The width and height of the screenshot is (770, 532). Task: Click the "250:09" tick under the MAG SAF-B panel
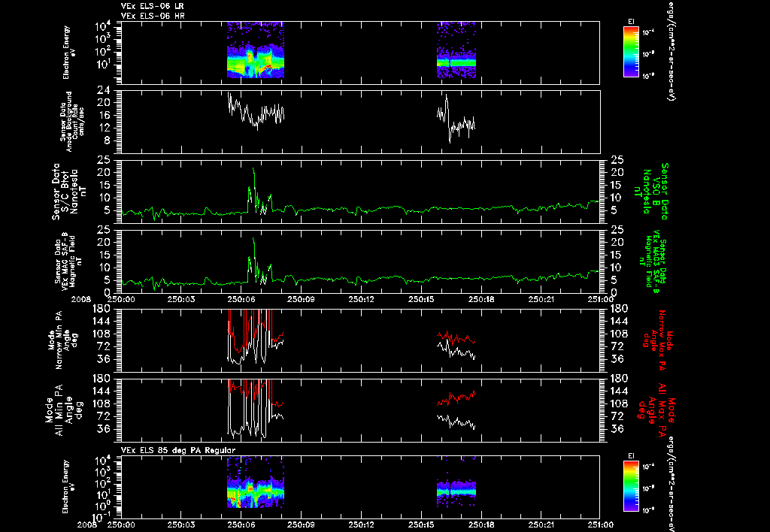301,298
